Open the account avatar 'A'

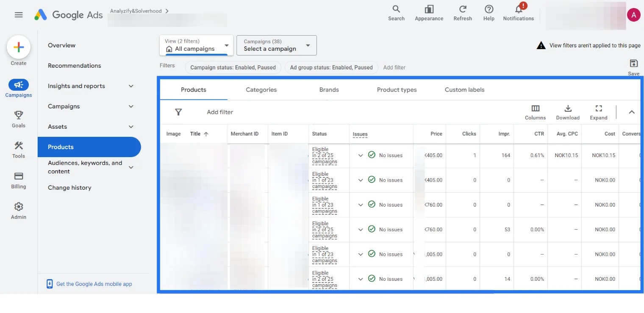coord(633,15)
